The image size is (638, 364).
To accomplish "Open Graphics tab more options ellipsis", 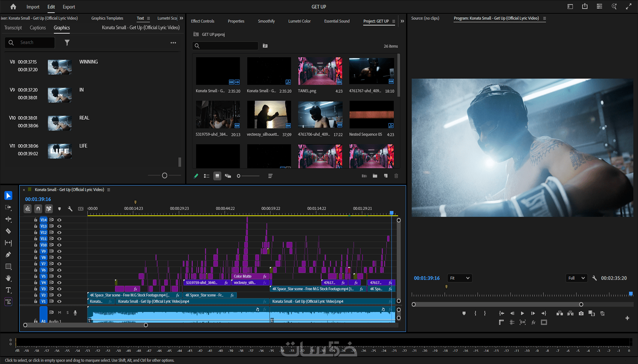I will coord(173,43).
